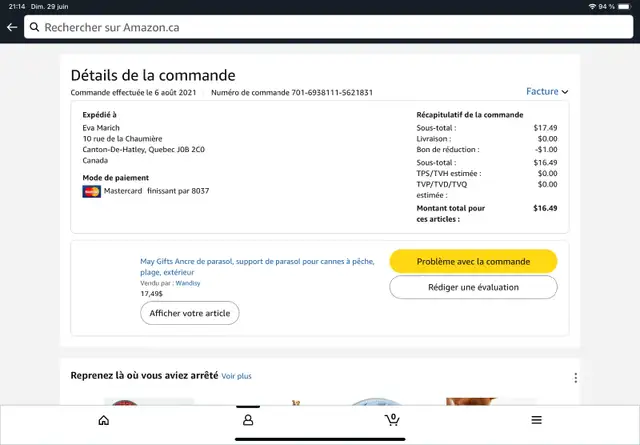Screen dimensions: 640x445
Task: Click Afficher votre article button
Action: pos(190,313)
